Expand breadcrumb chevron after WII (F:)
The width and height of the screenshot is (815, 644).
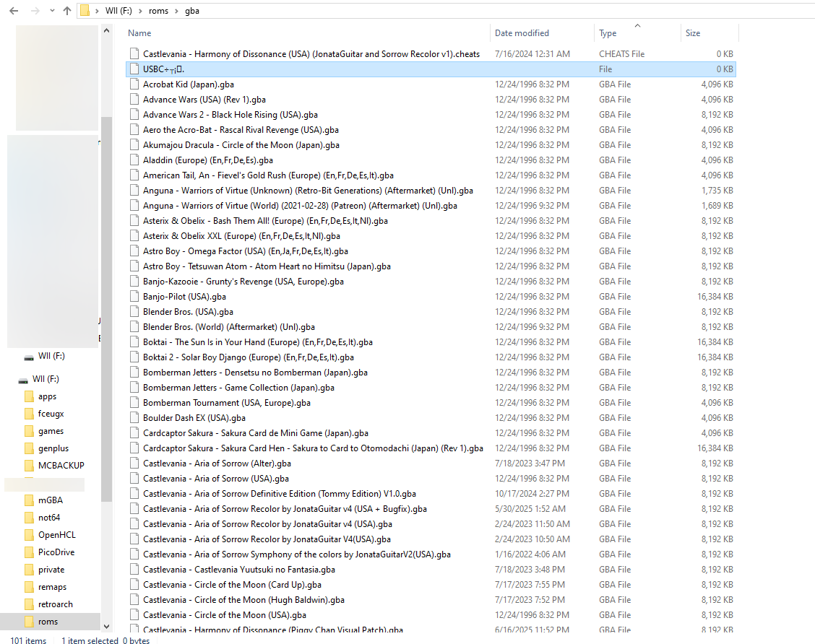coord(140,10)
